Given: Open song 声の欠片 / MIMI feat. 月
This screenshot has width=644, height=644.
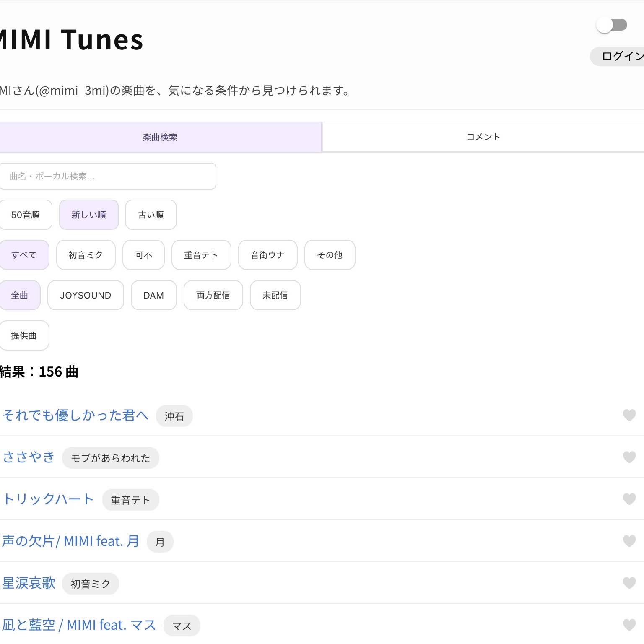Looking at the screenshot, I should click(70, 541).
